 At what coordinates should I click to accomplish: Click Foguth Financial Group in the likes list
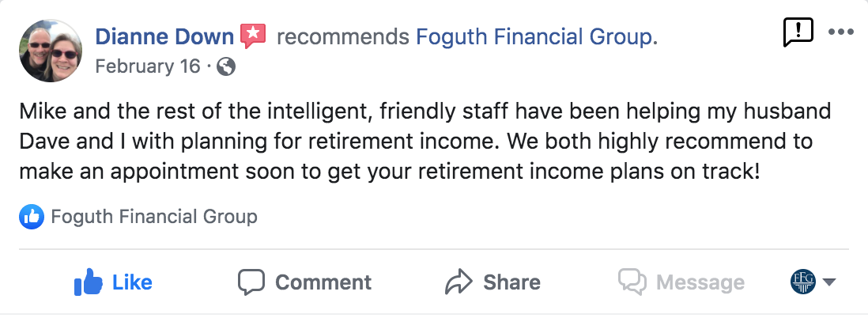(153, 216)
